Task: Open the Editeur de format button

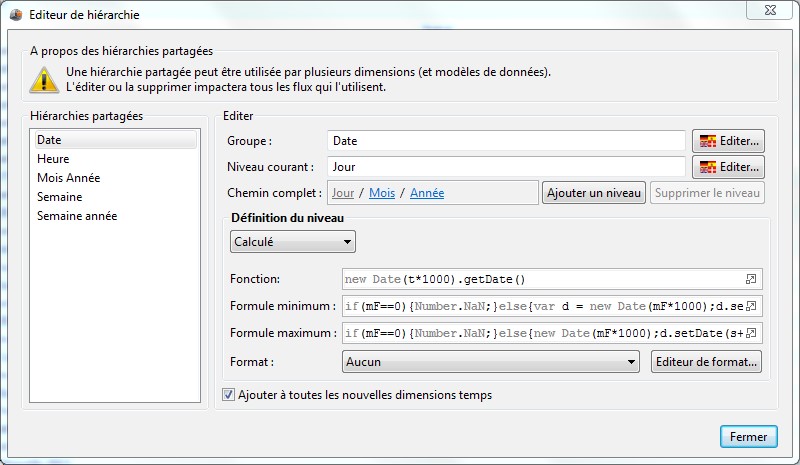Action: tap(708, 361)
